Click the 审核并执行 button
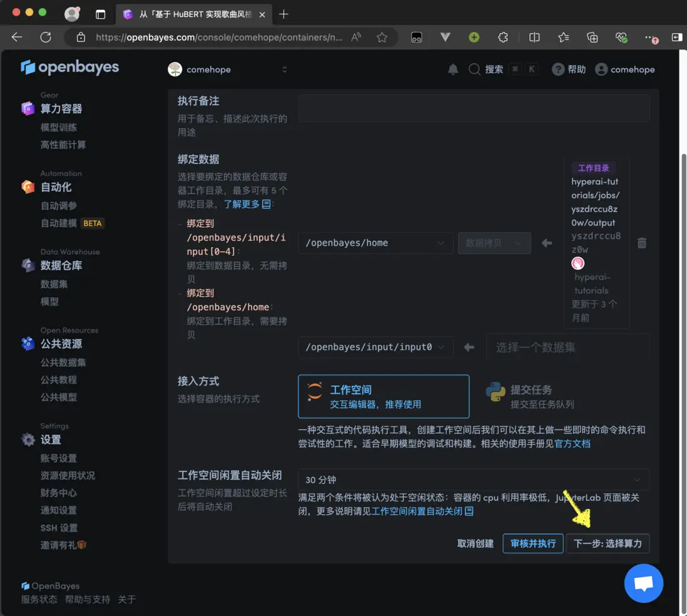The width and height of the screenshot is (687, 616). click(x=532, y=543)
